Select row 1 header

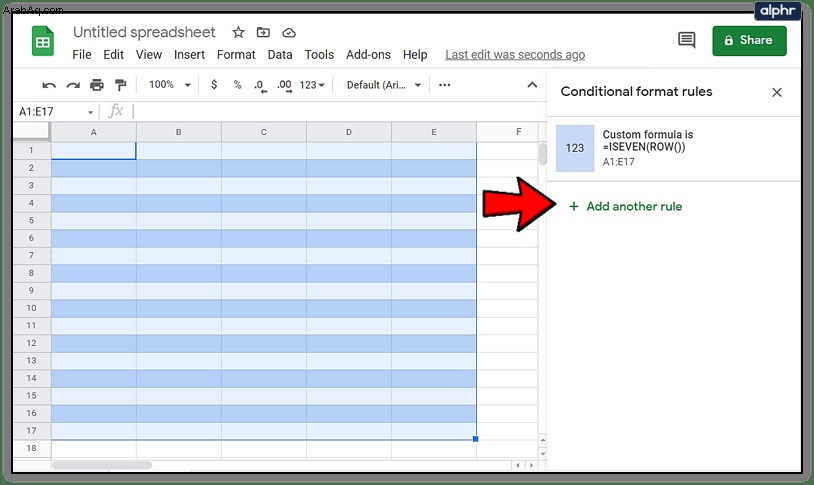[31, 150]
